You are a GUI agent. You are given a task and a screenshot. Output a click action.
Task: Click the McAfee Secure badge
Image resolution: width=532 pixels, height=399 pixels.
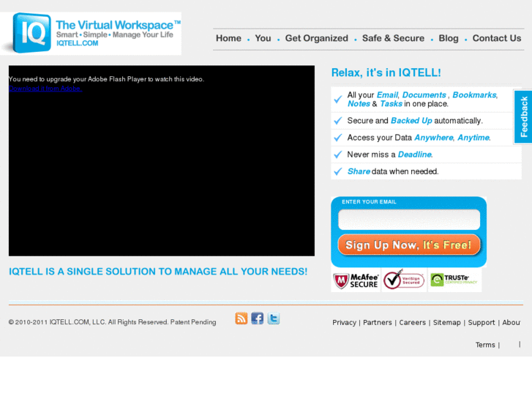[356, 280]
